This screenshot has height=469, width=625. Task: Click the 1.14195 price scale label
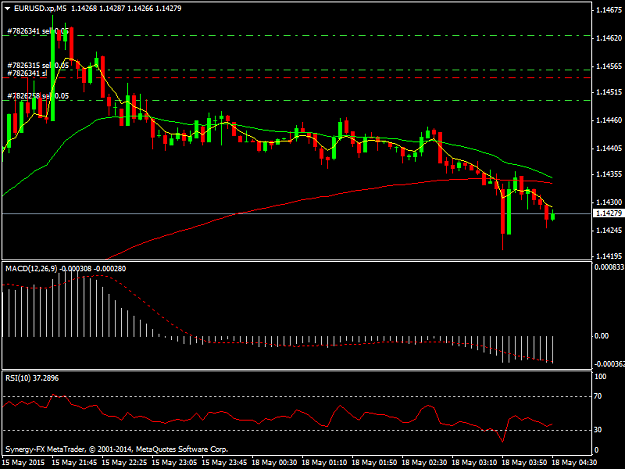[x=609, y=256]
